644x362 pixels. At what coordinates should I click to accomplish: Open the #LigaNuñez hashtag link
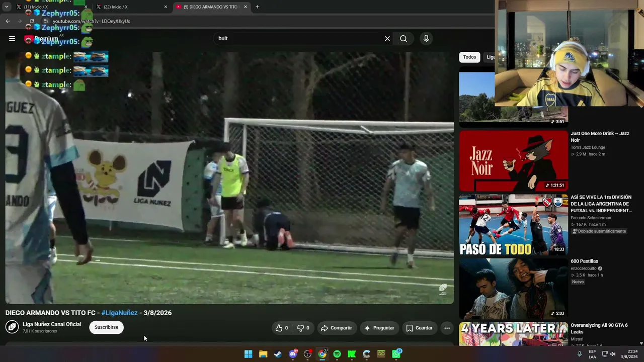[x=119, y=313]
